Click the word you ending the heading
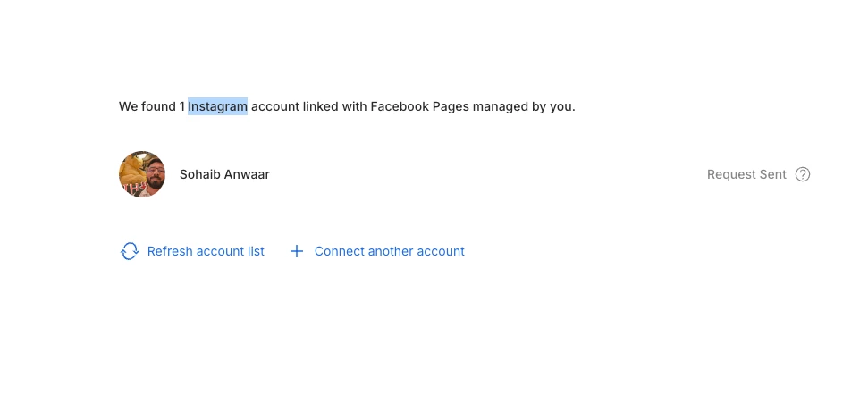 point(562,106)
